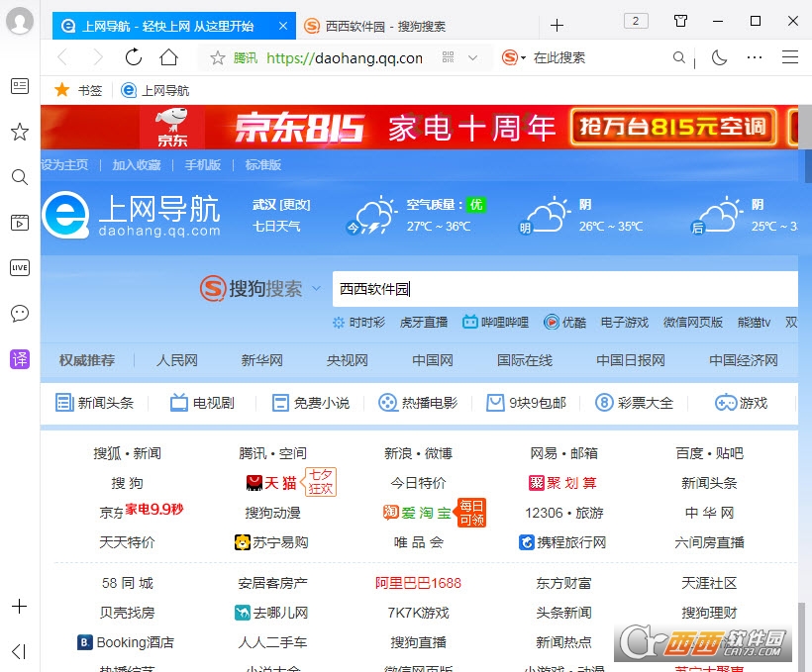
Task: Click the search box containing 西西软件园
Action: coord(565,289)
